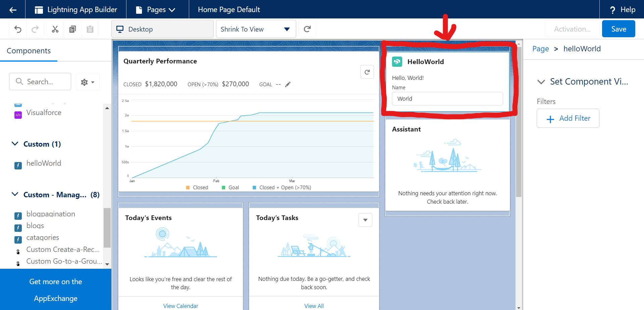Open the Today's Tasks dropdown arrow
Image resolution: width=644 pixels, height=310 pixels.
(x=365, y=220)
